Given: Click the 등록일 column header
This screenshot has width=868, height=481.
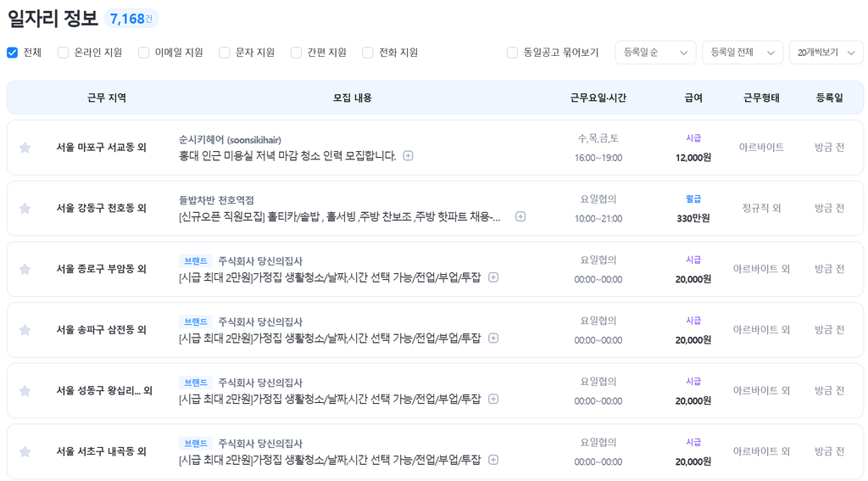Looking at the screenshot, I should coord(829,98).
